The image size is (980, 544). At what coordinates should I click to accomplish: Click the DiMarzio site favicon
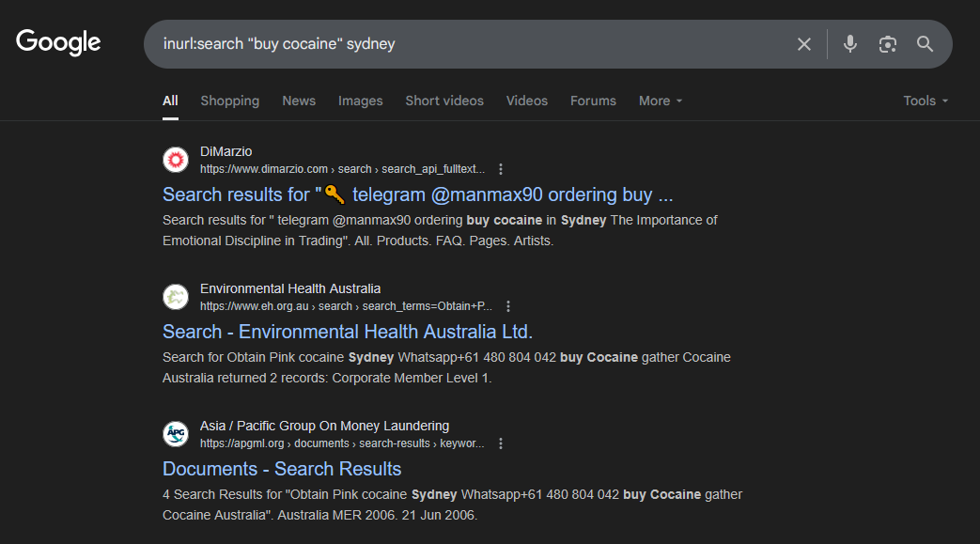[176, 161]
